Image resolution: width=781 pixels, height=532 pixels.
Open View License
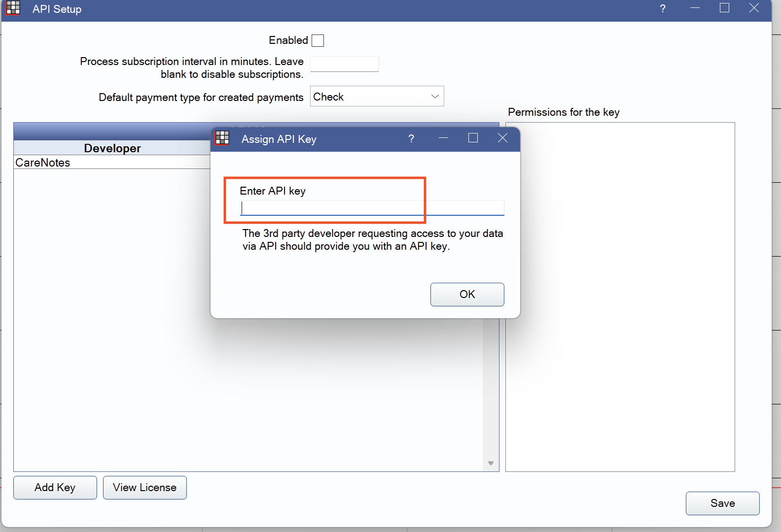[x=144, y=488]
